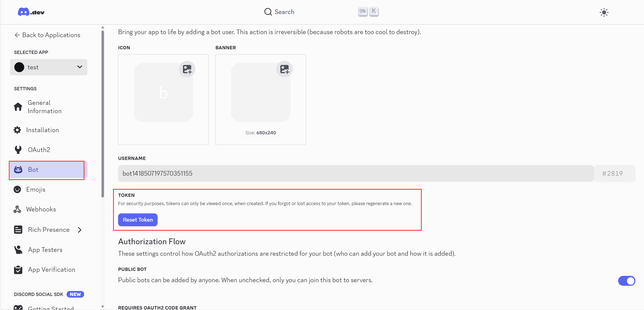
Task: Open the Installation settings page
Action: click(x=49, y=130)
